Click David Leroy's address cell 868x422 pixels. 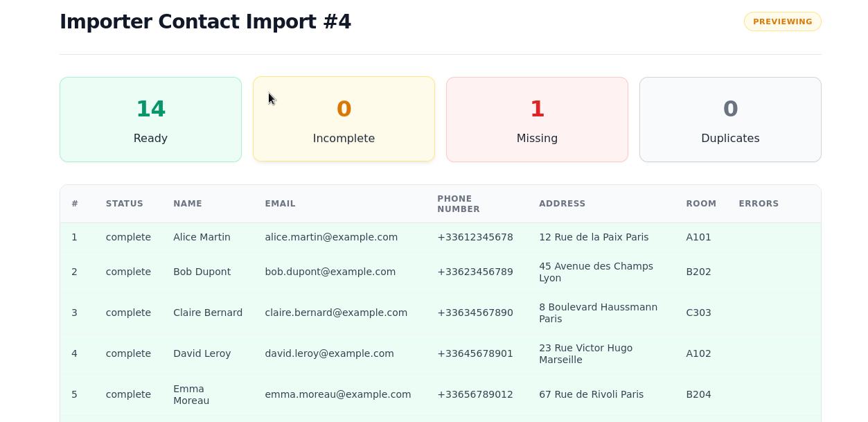click(x=585, y=353)
